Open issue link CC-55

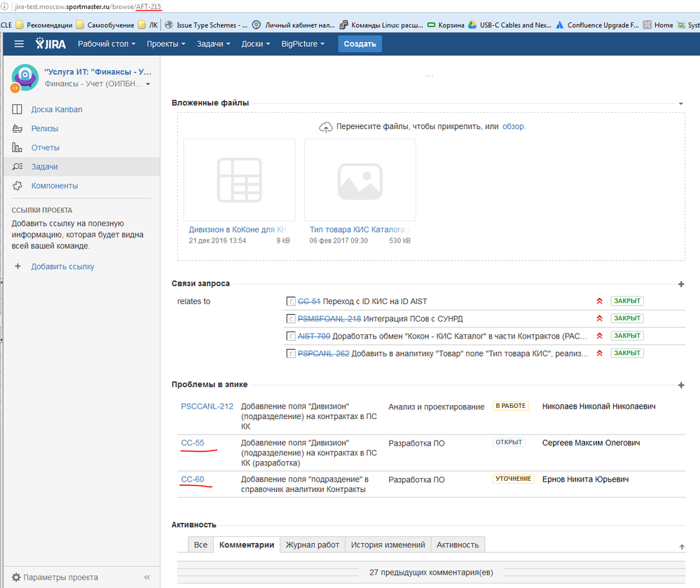pos(193,443)
